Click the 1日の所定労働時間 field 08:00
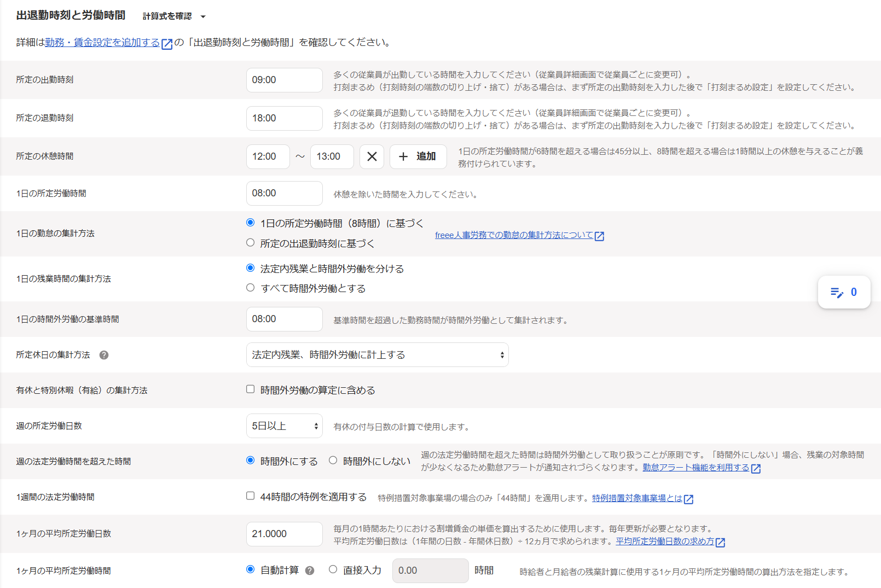The width and height of the screenshot is (881, 588). click(x=284, y=193)
